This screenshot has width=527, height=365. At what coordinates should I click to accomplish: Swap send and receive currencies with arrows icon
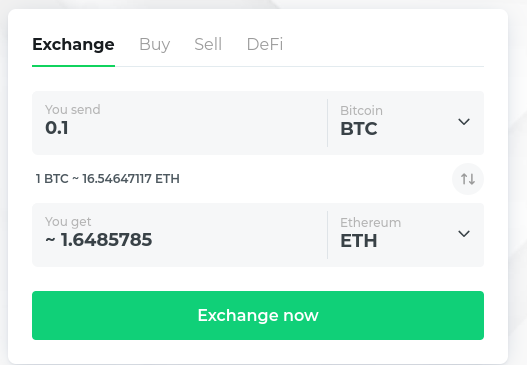pos(468,179)
